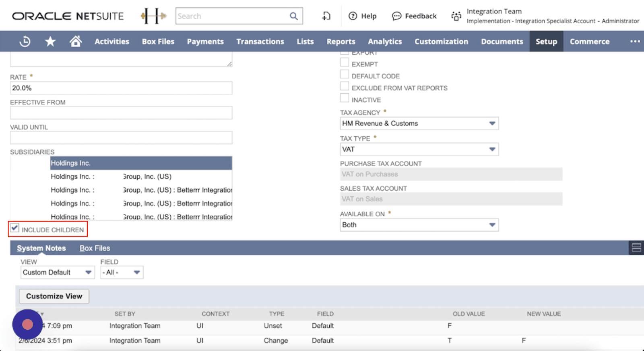
Task: Expand the Available On dropdown
Action: coord(492,225)
